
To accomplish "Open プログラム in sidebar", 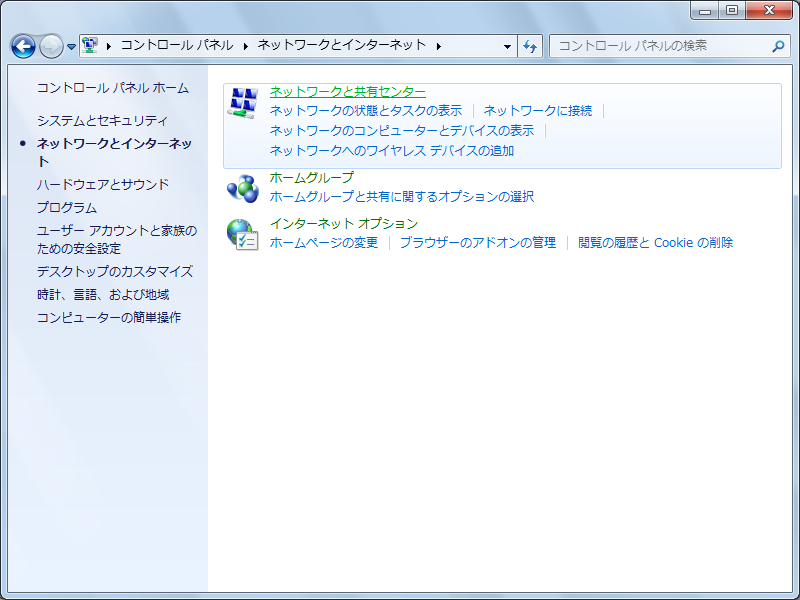I will tap(67, 208).
